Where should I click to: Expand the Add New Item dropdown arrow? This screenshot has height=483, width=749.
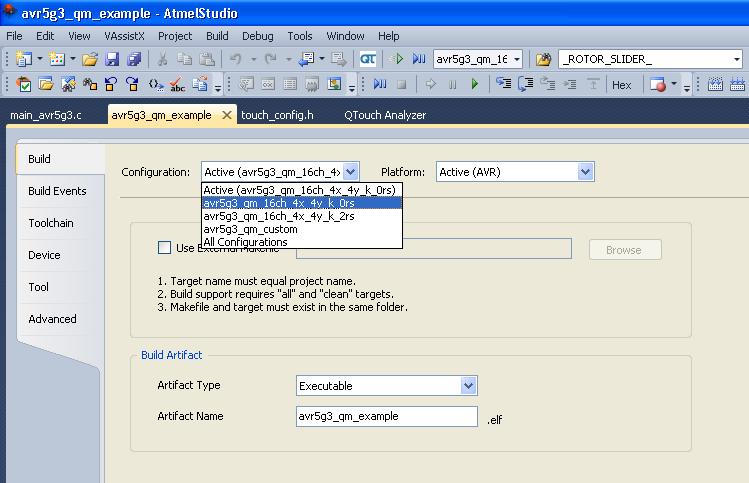[x=73, y=59]
